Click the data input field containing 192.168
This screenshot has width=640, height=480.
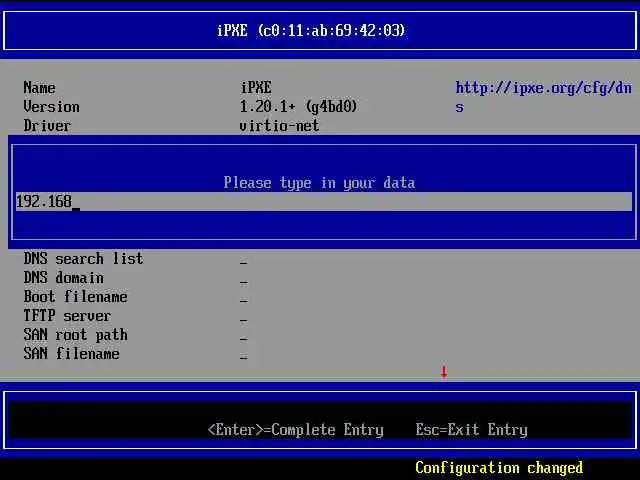click(324, 202)
